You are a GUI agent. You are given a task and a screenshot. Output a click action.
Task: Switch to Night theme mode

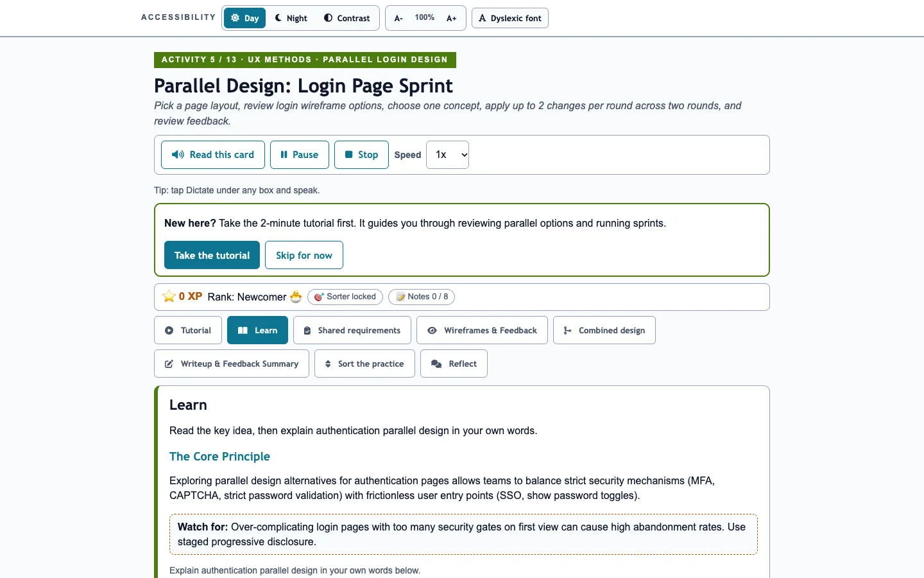click(291, 18)
